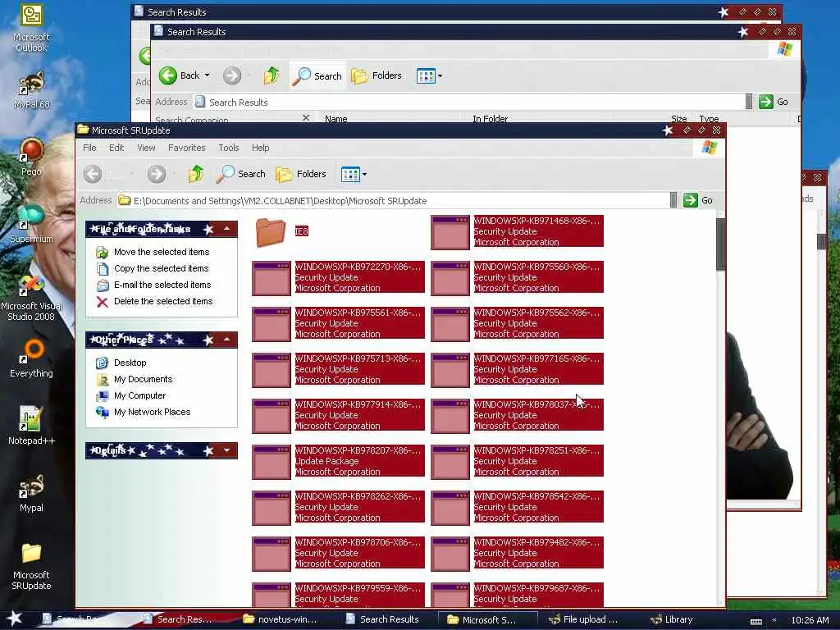
Task: Close the Search Companion pane
Action: point(306,117)
